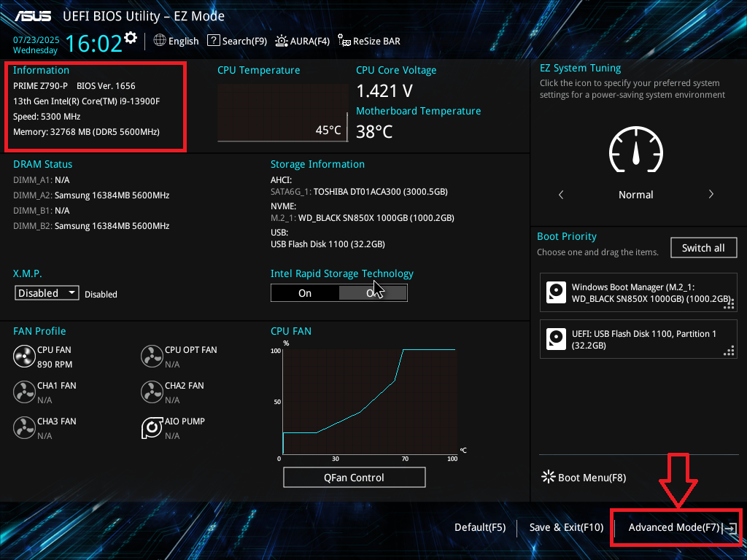Click DIMM_A2 Samsung 16384MB entry
The width and height of the screenshot is (747, 560).
91,195
